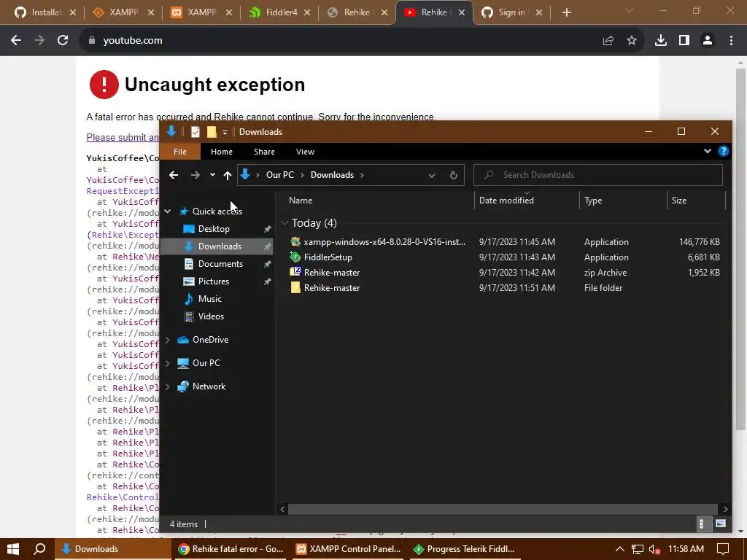Open Chrome downloads icon

pos(660,41)
